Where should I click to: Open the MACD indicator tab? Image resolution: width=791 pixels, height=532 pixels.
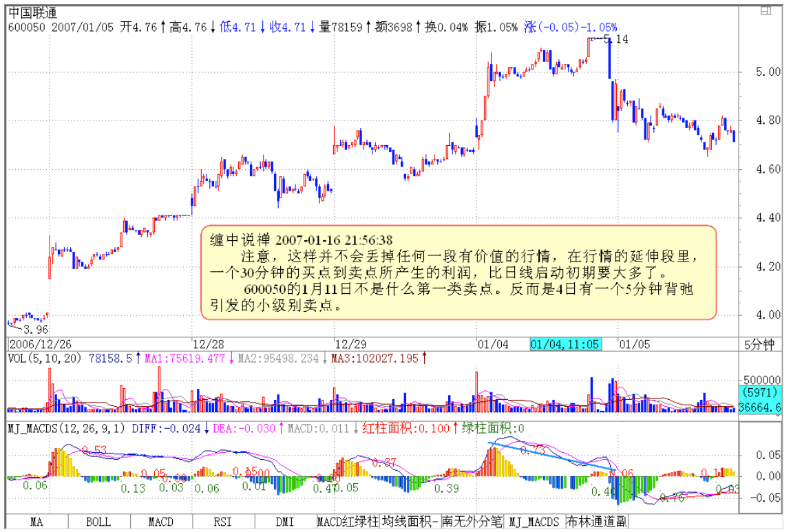pos(161,522)
